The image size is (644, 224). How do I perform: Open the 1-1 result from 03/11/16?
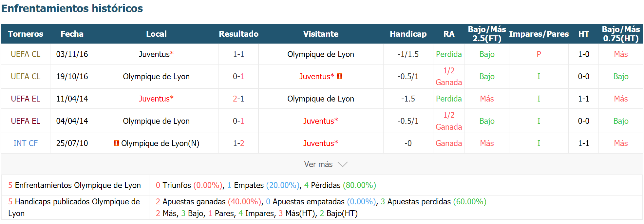tap(238, 54)
